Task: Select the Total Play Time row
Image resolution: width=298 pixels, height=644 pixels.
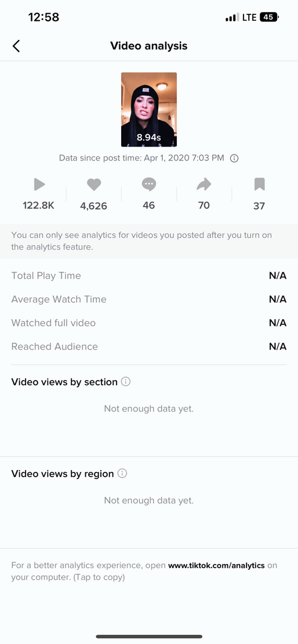Action: click(x=149, y=276)
